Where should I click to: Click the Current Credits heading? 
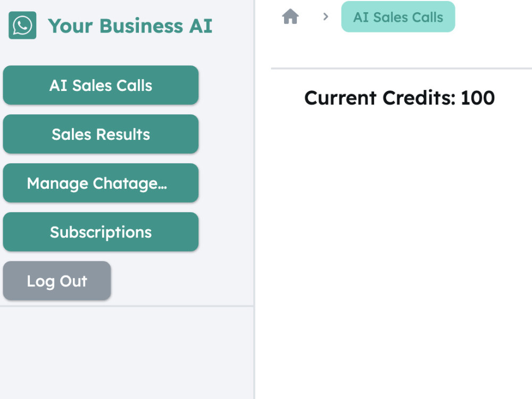[x=400, y=98]
